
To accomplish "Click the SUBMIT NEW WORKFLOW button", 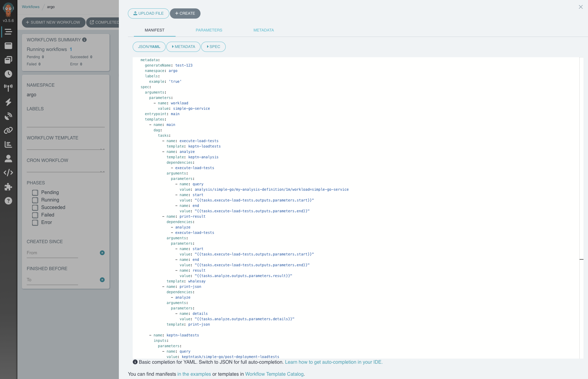I will pyautogui.click(x=53, y=22).
